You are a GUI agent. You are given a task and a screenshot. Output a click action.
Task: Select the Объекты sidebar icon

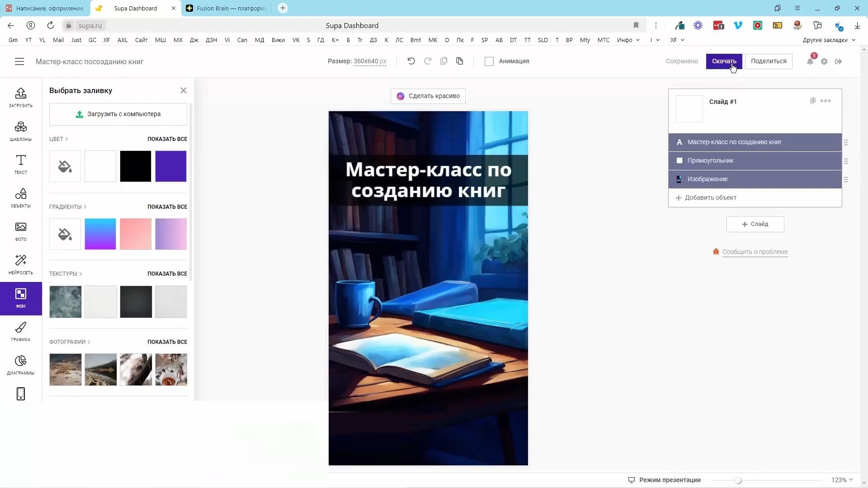(21, 197)
